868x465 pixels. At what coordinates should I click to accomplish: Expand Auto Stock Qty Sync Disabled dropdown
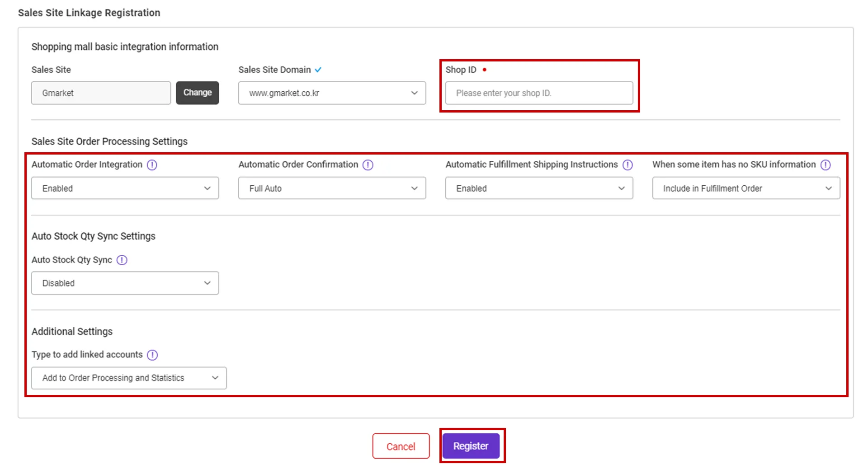tap(125, 283)
